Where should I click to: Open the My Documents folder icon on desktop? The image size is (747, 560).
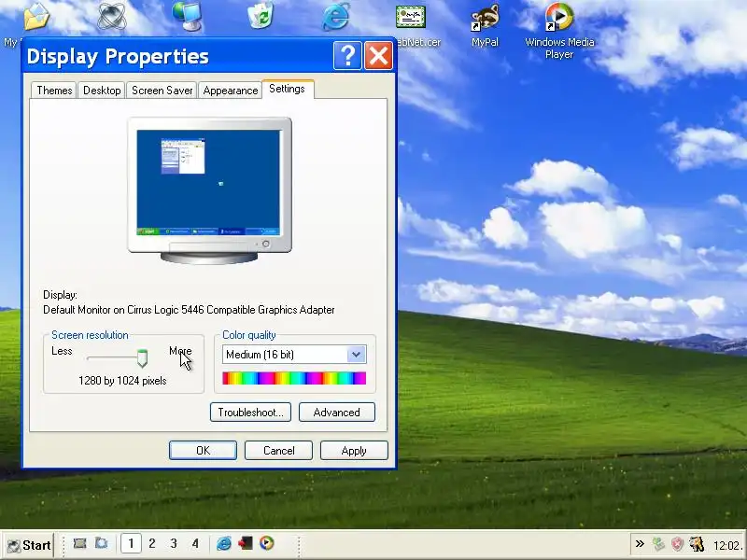[x=36, y=16]
